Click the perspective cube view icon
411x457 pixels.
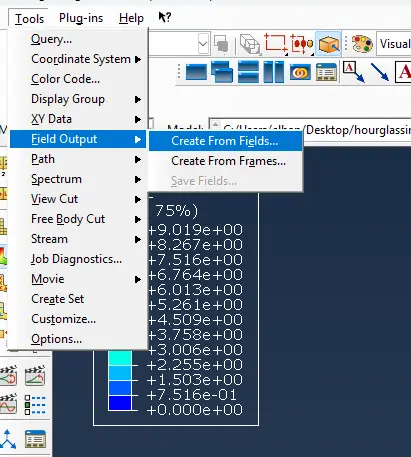tap(250, 44)
